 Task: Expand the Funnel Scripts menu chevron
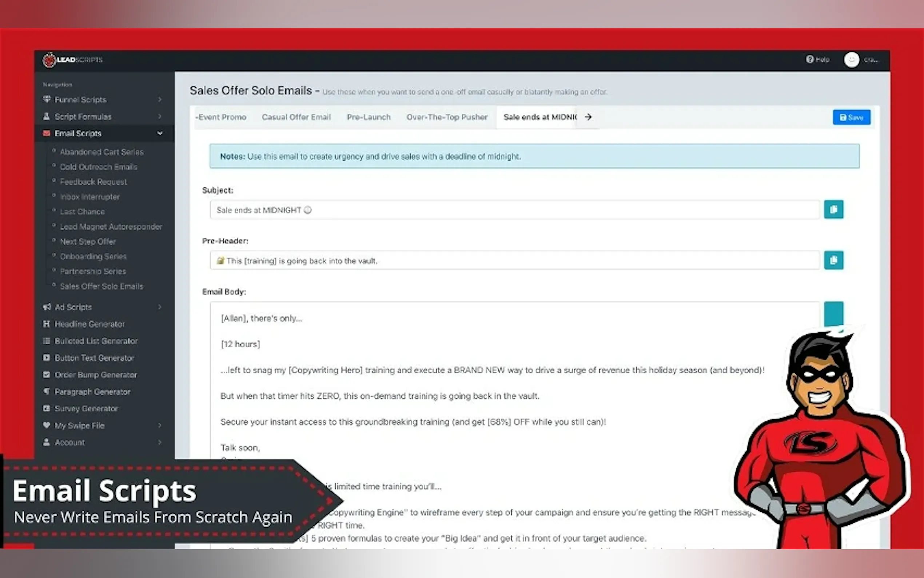tap(160, 99)
